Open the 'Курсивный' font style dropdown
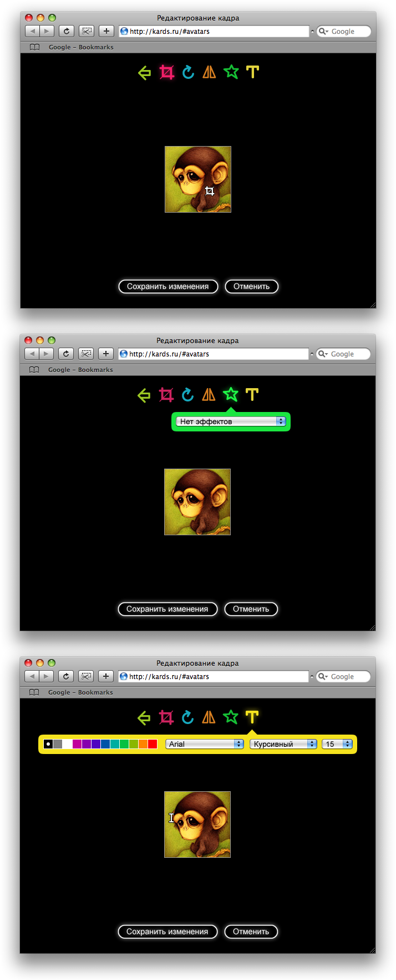Screen dimensions: 396x980 pos(283,744)
